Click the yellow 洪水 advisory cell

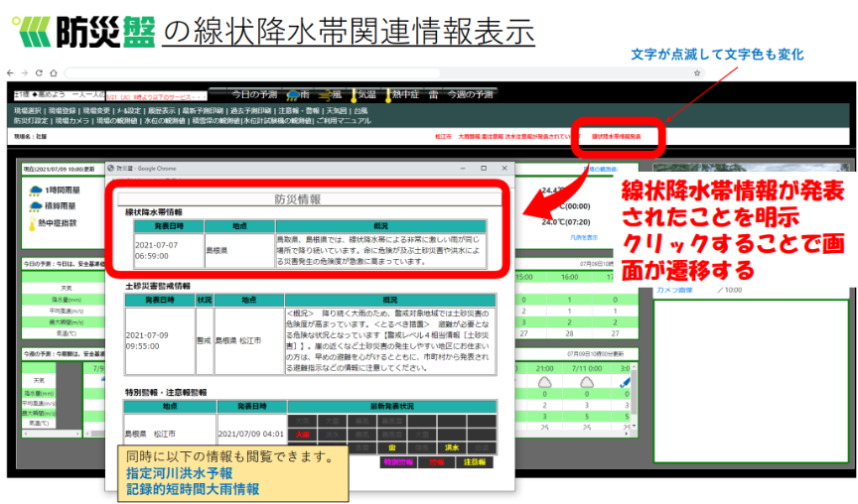pyautogui.click(x=452, y=447)
